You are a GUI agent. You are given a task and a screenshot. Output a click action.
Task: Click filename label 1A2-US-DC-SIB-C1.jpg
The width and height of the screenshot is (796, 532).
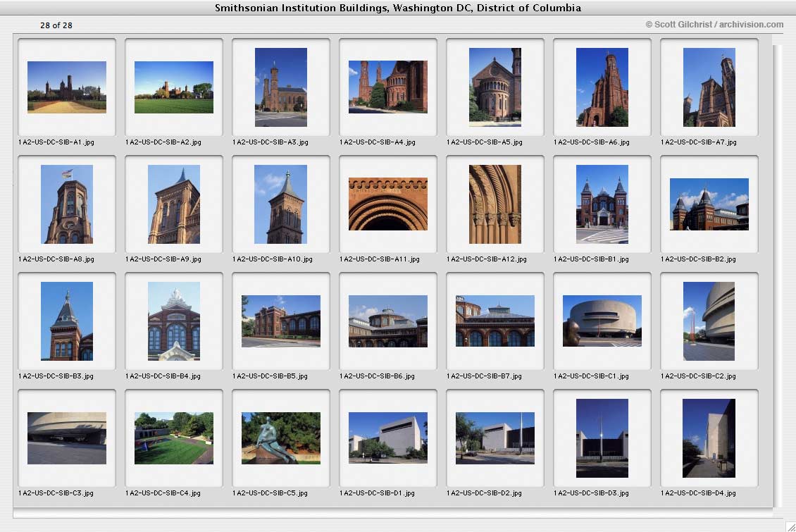592,376
